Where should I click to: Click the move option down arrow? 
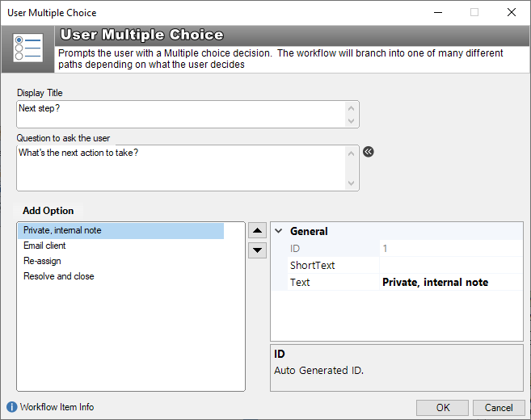coord(257,250)
